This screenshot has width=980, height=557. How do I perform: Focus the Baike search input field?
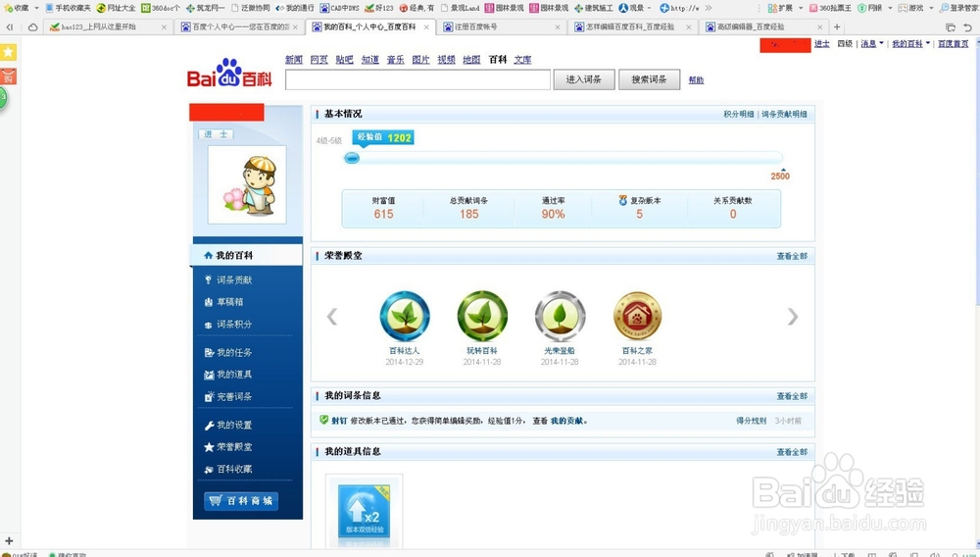click(417, 79)
